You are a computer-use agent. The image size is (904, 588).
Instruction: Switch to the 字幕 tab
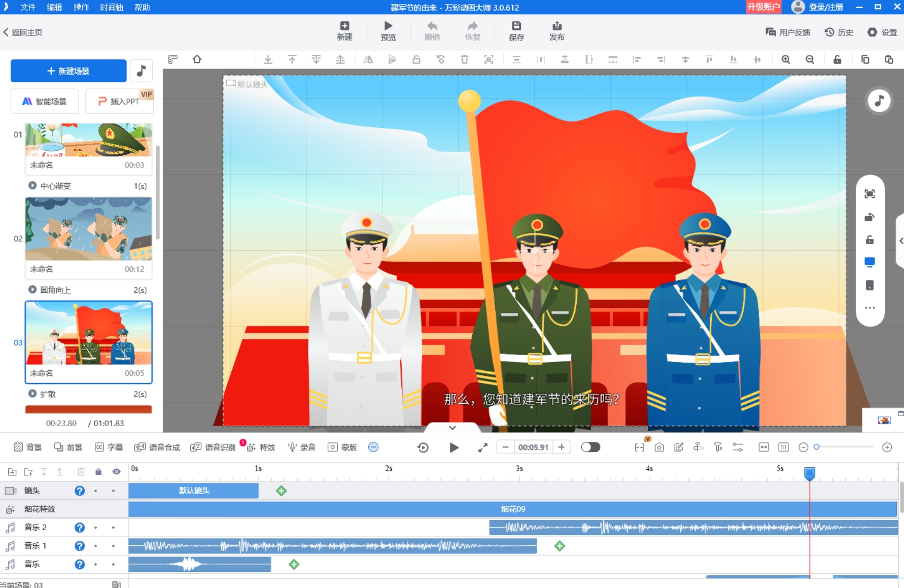point(109,447)
